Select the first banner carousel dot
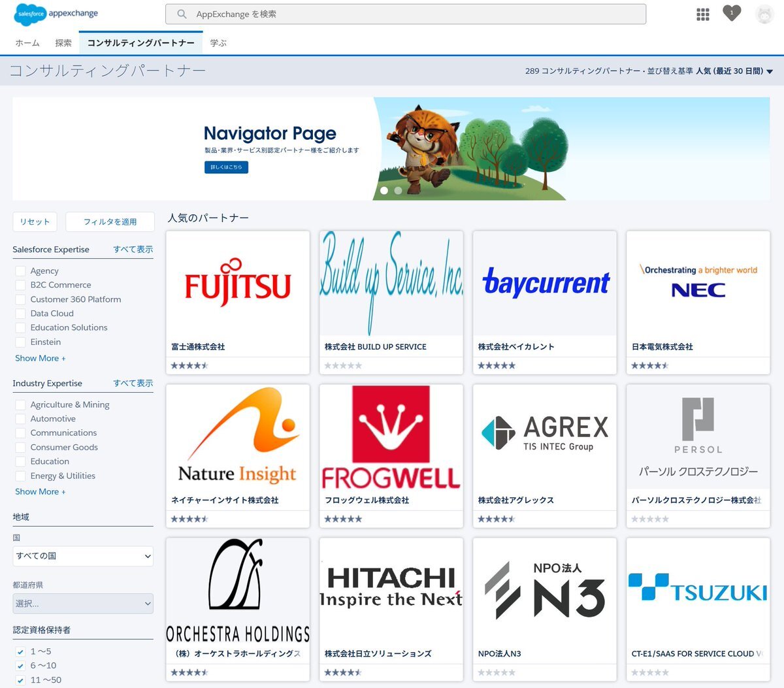 coord(384,191)
